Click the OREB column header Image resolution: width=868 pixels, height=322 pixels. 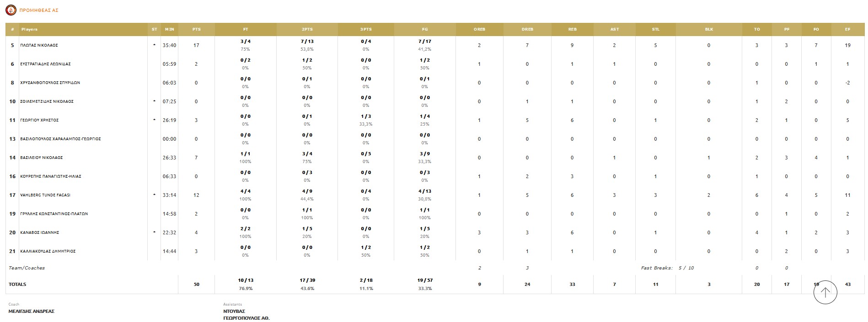pos(479,29)
